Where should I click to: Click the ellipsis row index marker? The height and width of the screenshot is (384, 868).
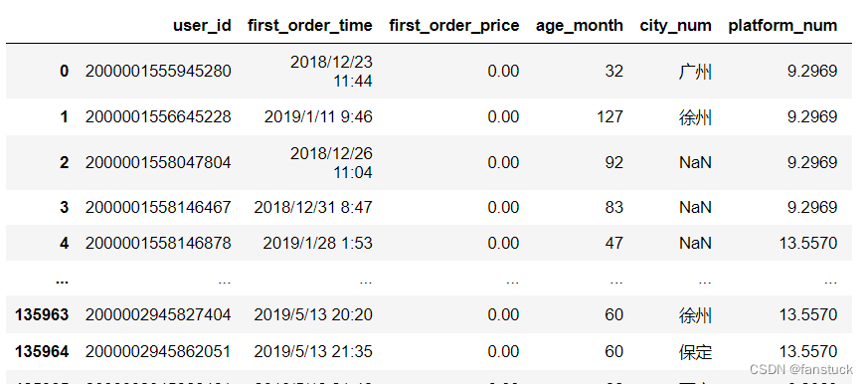click(63, 281)
